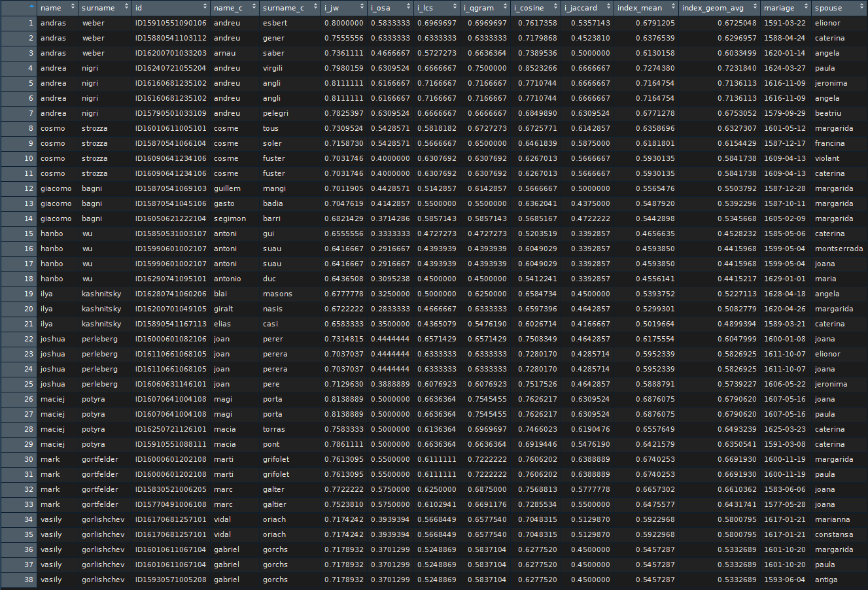Click the spouse cell 'beatriu'
The width and height of the screenshot is (868, 590).
[828, 113]
